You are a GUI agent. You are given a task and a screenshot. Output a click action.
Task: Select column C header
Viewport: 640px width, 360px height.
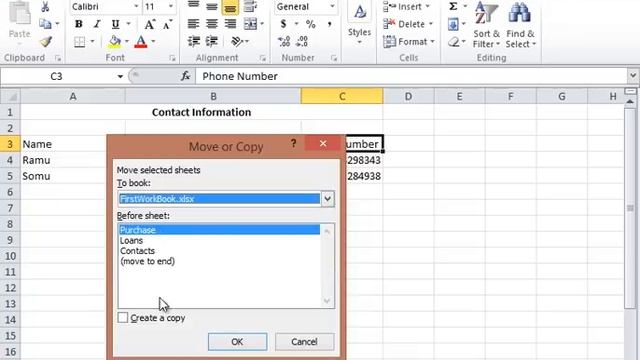point(342,96)
